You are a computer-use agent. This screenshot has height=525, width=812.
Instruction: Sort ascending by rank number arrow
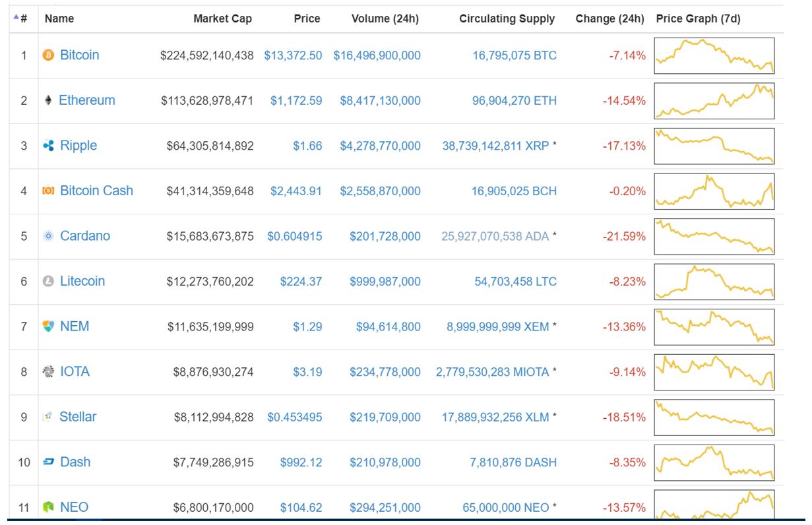pyautogui.click(x=16, y=18)
